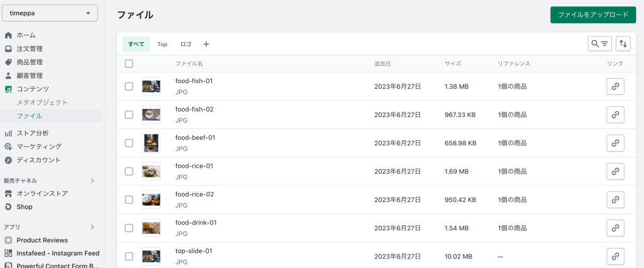Expand the アプリ section chevron
Viewport: 644px width, 268px height.
point(92,227)
